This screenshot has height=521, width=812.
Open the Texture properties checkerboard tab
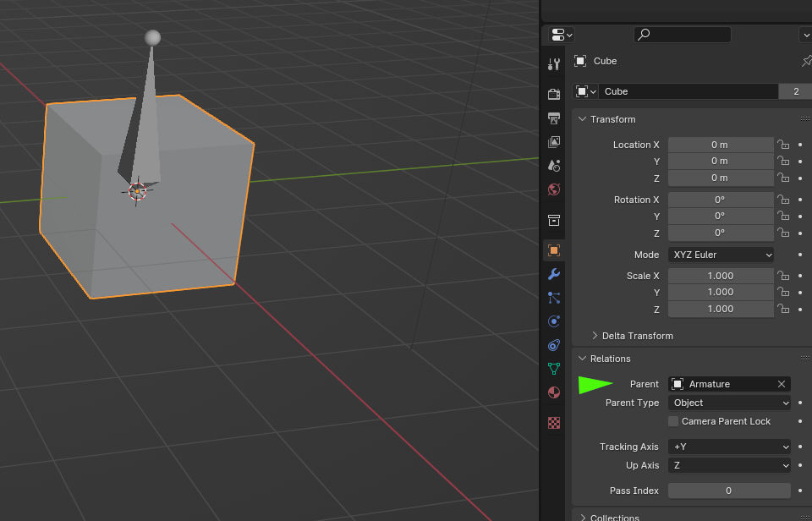[554, 422]
